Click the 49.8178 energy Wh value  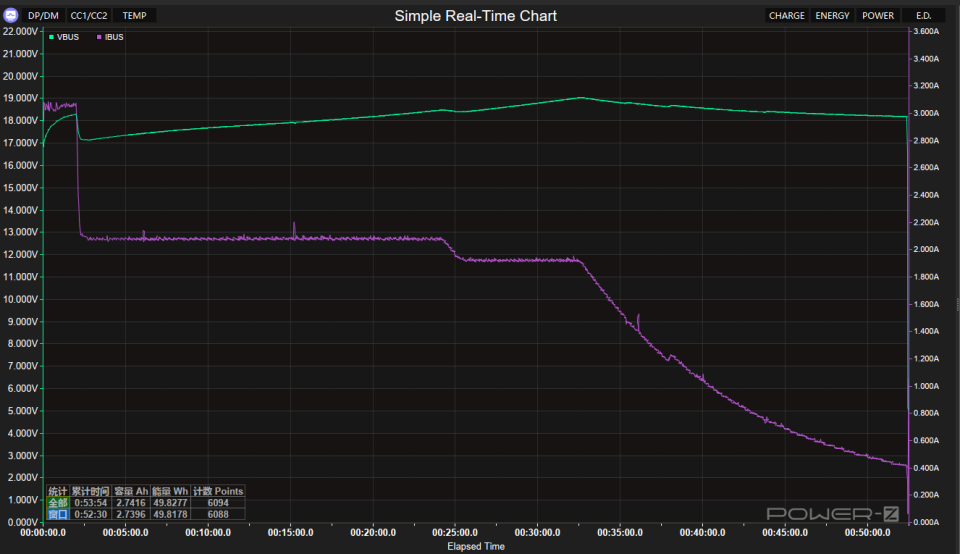170,514
